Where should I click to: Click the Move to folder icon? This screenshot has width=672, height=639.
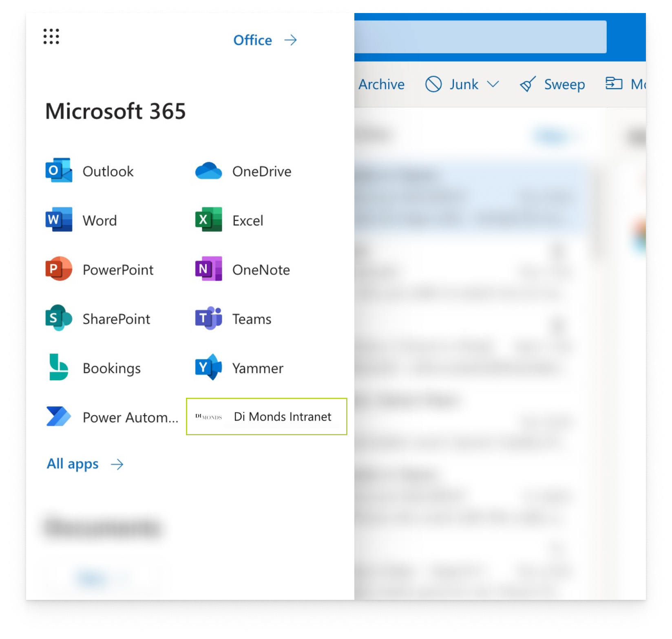tap(614, 83)
